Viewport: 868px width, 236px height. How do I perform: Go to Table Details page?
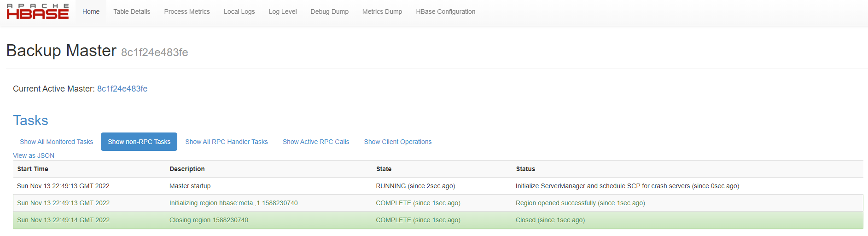(x=132, y=12)
